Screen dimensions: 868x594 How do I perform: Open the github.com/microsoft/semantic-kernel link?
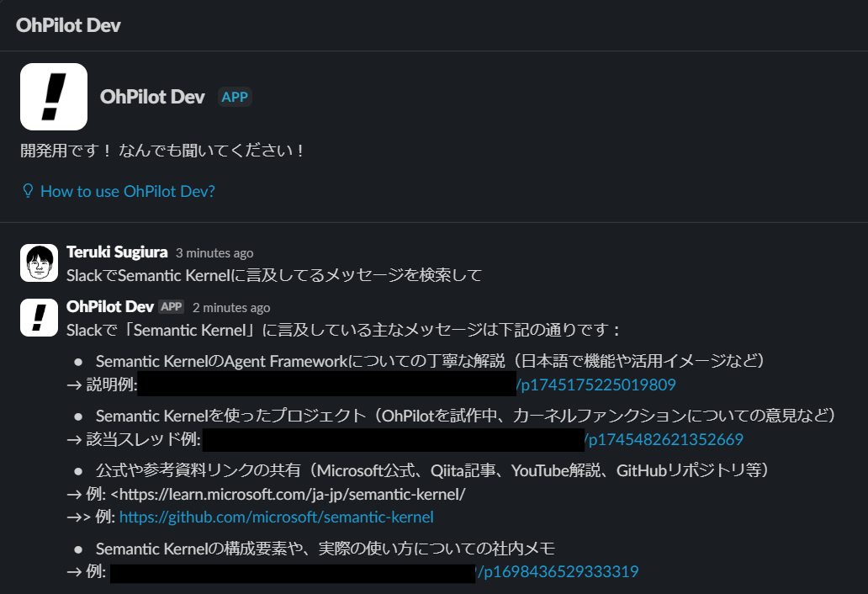click(276, 517)
